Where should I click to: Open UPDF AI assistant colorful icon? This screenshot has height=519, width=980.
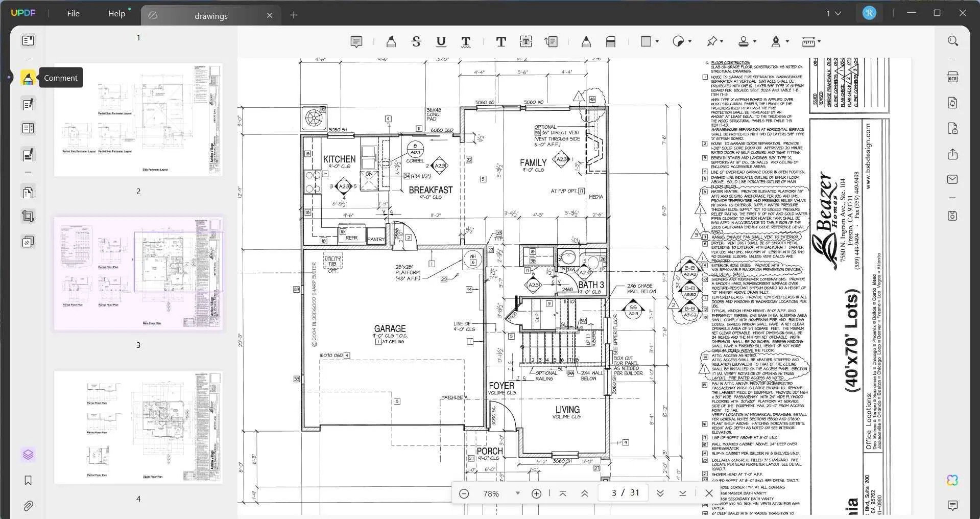[952, 480]
